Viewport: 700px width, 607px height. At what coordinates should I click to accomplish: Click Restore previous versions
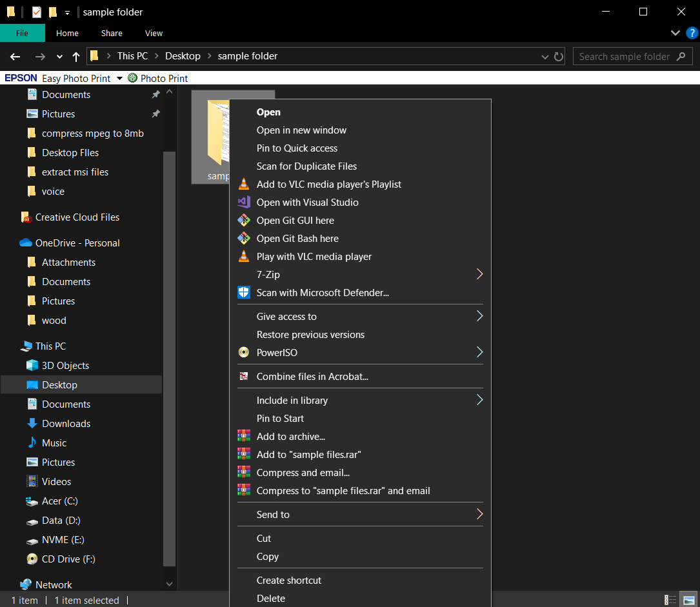click(x=310, y=334)
